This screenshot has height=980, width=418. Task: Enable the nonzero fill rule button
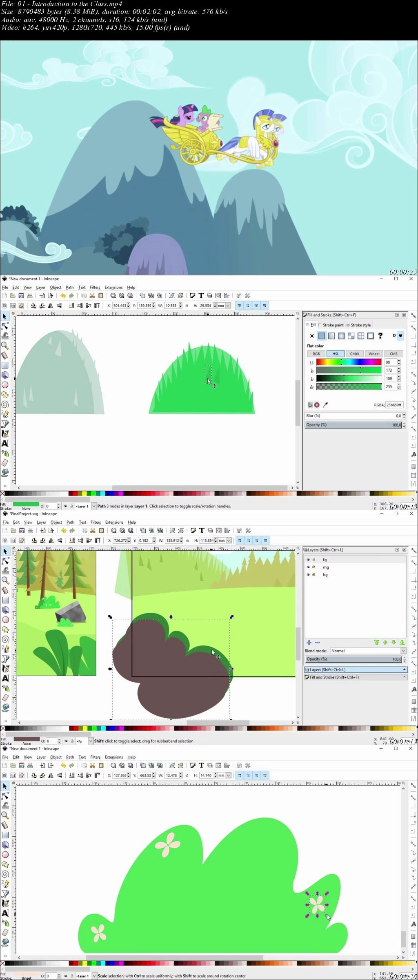[400, 336]
